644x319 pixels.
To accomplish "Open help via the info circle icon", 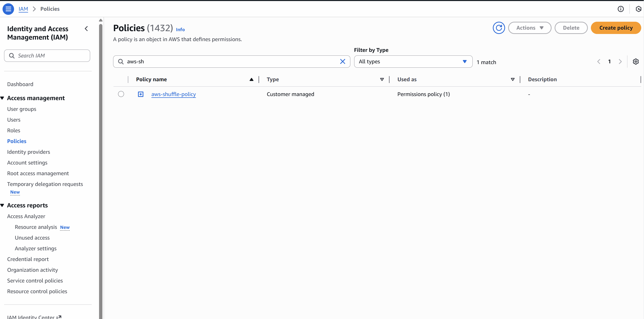I will [x=621, y=9].
